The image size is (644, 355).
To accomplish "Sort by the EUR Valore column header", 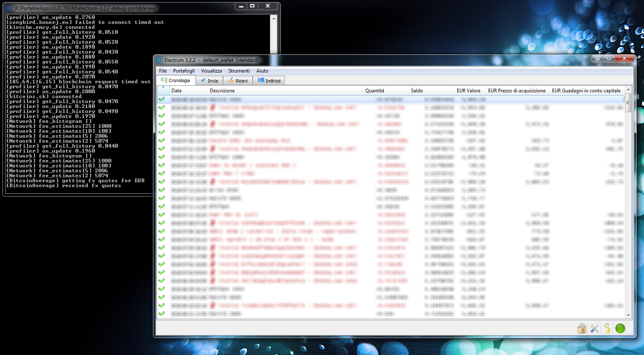I will (x=470, y=91).
